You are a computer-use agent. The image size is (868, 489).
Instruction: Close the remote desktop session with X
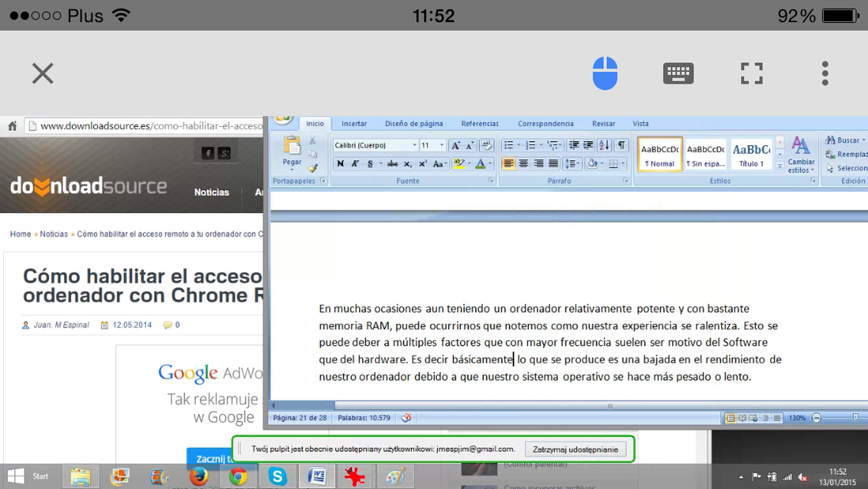pos(43,73)
